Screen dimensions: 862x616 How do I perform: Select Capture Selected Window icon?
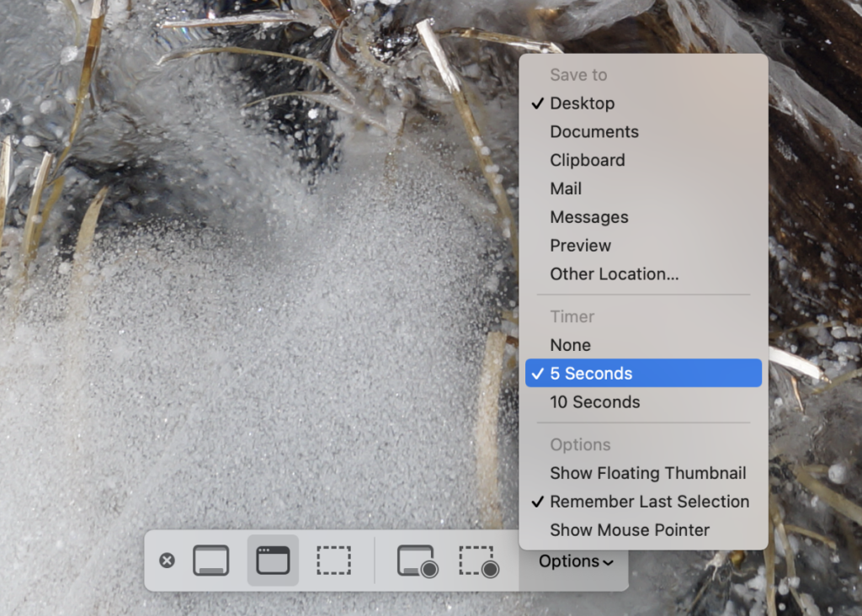pos(273,560)
